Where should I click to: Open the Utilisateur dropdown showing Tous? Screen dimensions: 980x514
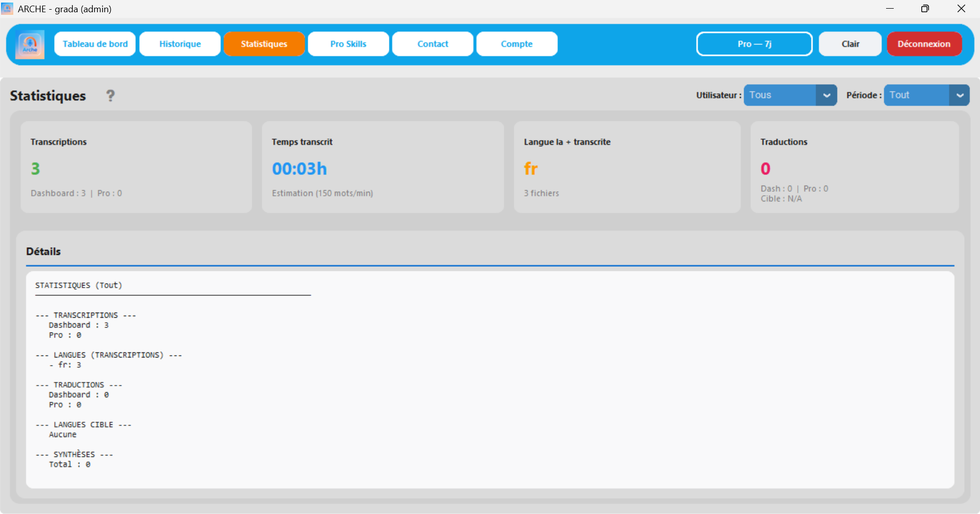[x=790, y=95]
